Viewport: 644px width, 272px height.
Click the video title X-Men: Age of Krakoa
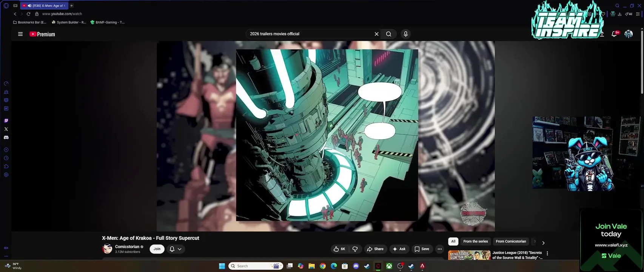[150, 238]
